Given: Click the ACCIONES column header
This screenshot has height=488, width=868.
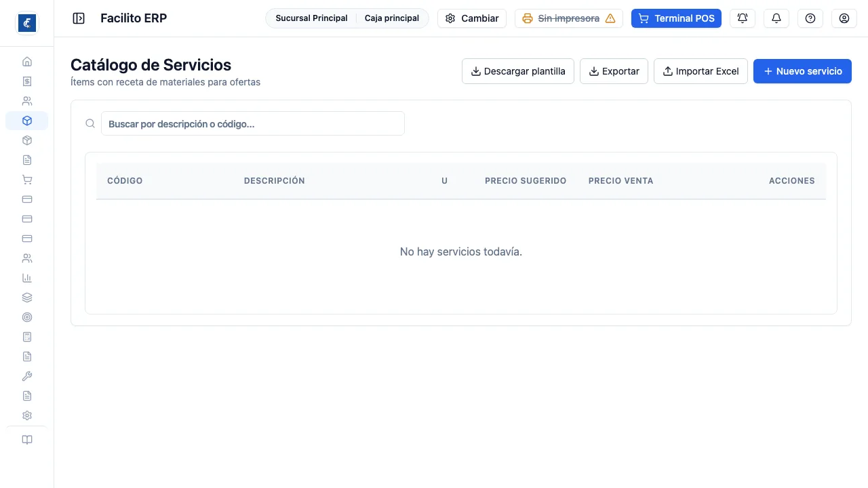Looking at the screenshot, I should (x=792, y=181).
